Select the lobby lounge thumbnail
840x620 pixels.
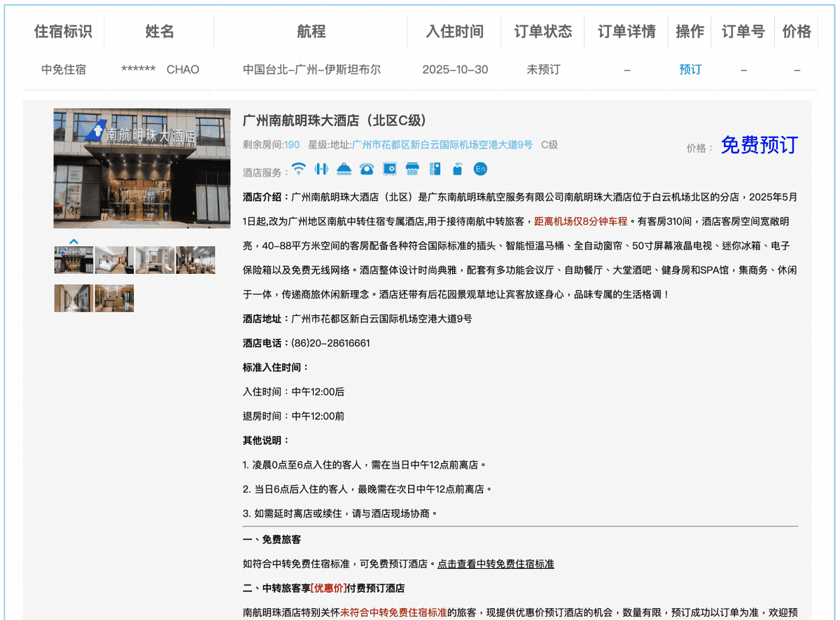click(x=114, y=298)
